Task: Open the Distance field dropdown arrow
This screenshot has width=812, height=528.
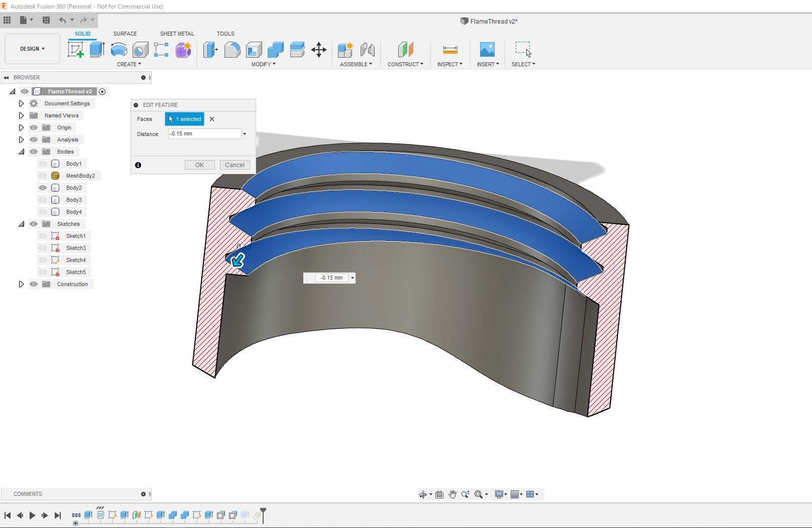Action: click(245, 134)
